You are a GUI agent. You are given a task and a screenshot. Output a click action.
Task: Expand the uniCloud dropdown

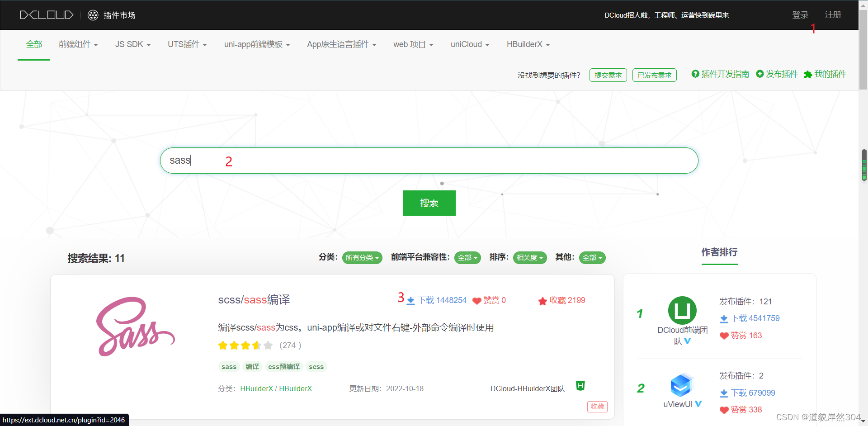[470, 44]
